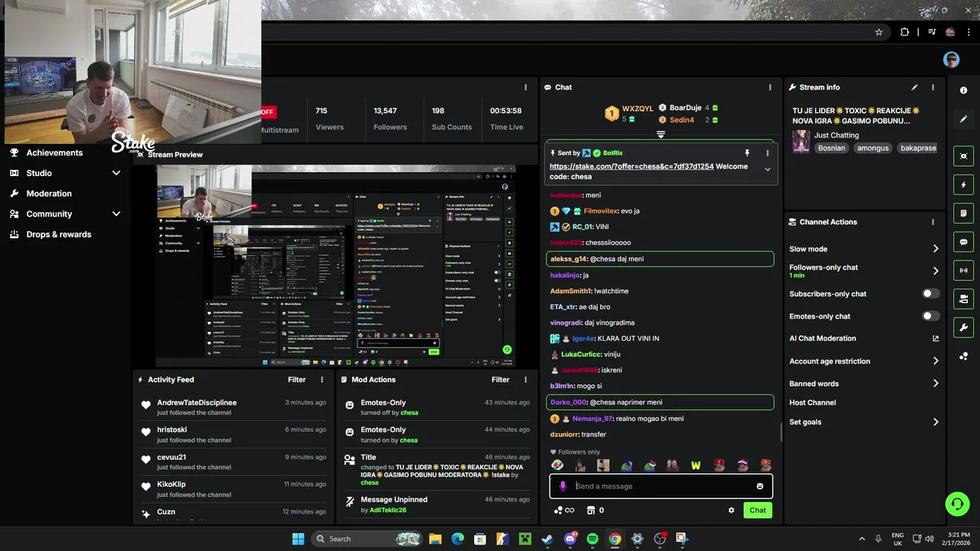Open browser extensions puzzle icon
The width and height of the screenshot is (980, 551).
[905, 32]
